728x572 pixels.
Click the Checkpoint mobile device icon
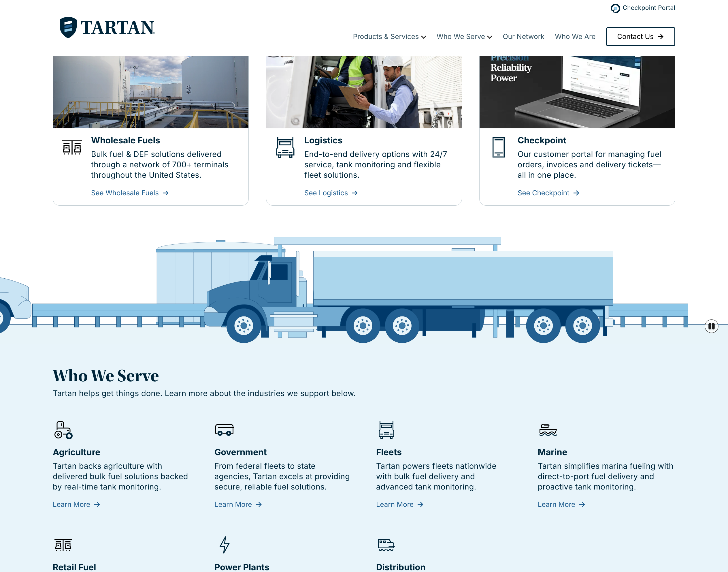(498, 147)
